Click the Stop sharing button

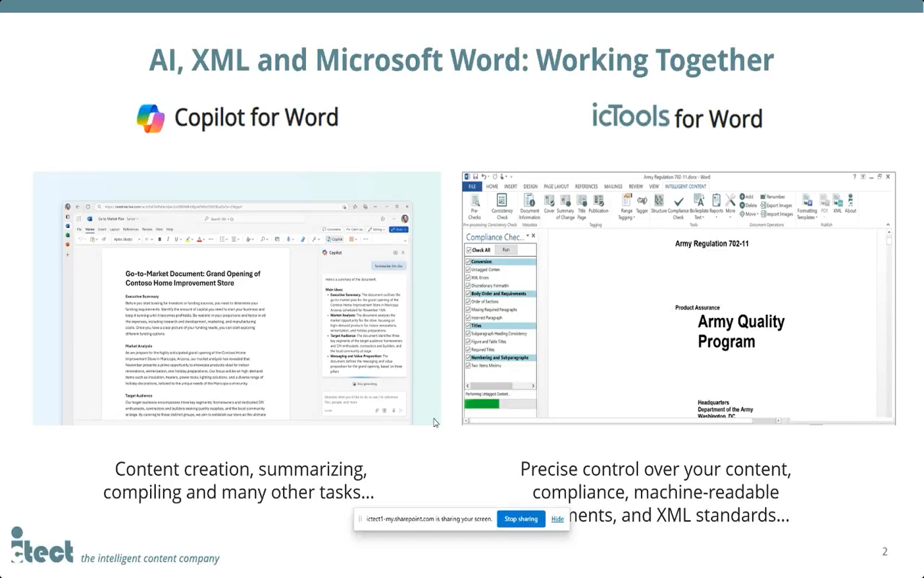click(520, 519)
